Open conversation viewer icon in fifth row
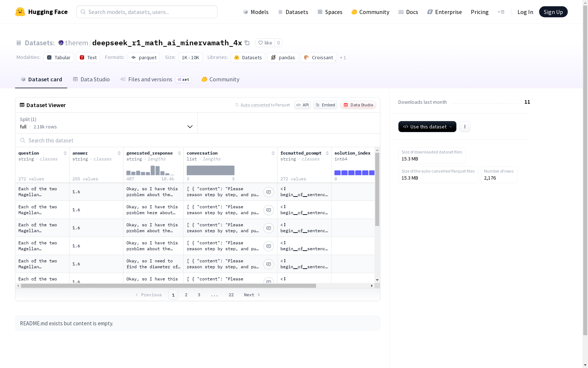 point(269,264)
